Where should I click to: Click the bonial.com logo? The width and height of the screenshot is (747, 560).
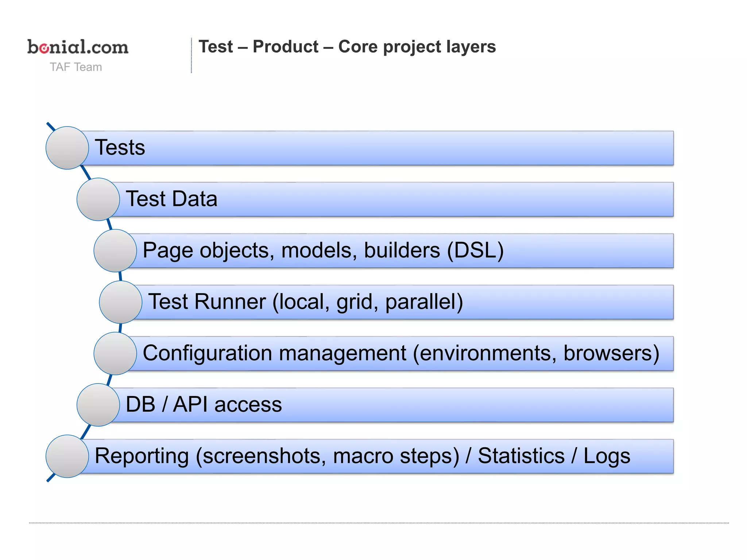coord(78,47)
